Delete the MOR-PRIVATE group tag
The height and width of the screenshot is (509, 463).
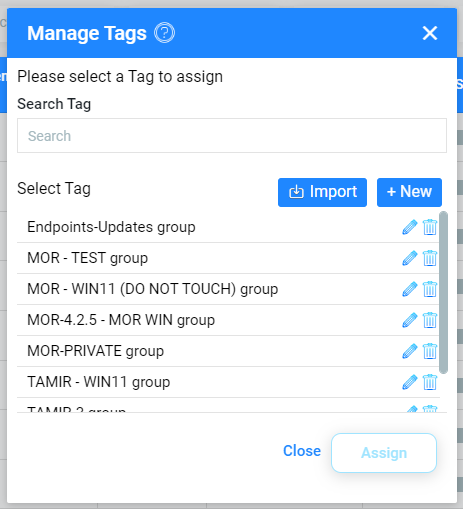pos(430,351)
